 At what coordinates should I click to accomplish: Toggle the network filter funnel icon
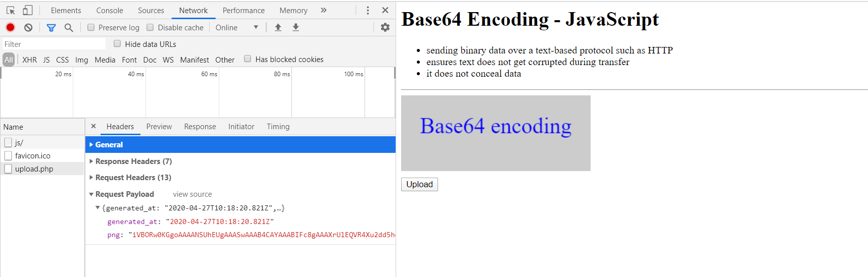[x=51, y=27]
